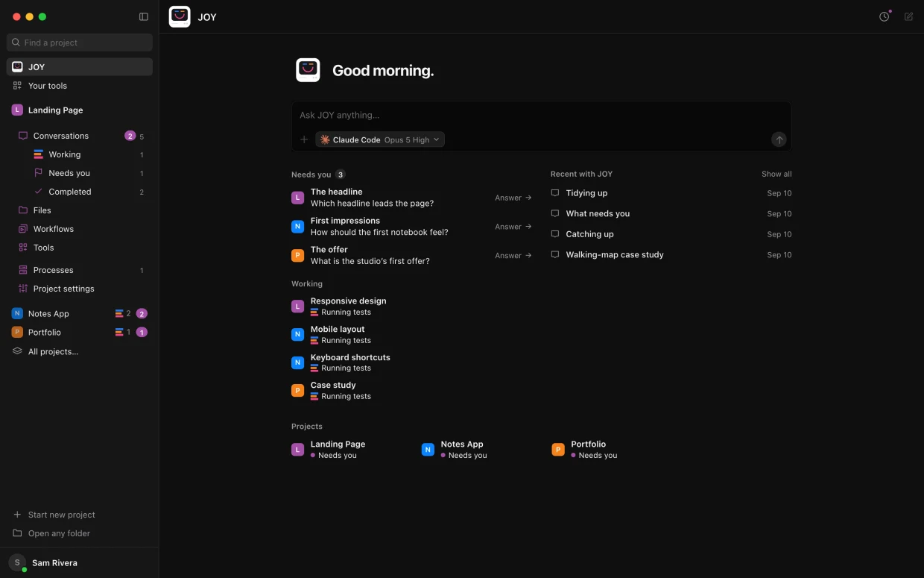The image size is (924, 578).
Task: Open the Case study working task
Action: coord(412,391)
